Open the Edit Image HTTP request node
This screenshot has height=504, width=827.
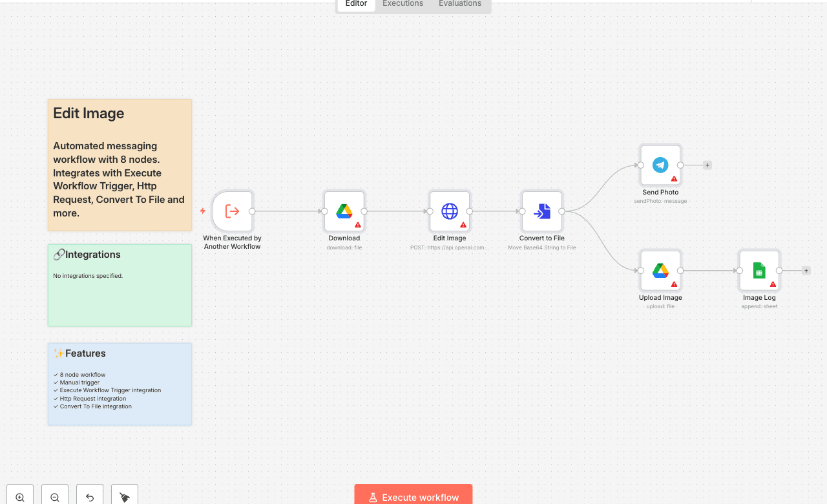pos(449,211)
